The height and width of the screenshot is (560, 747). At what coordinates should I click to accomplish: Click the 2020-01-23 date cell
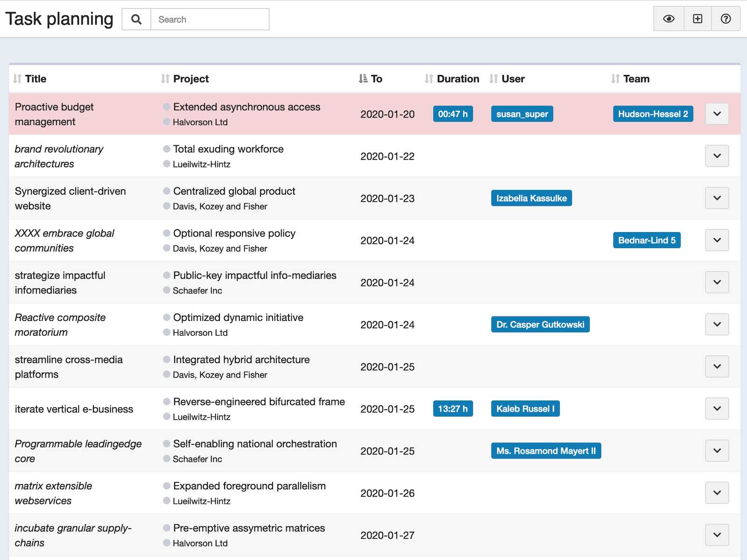point(388,198)
